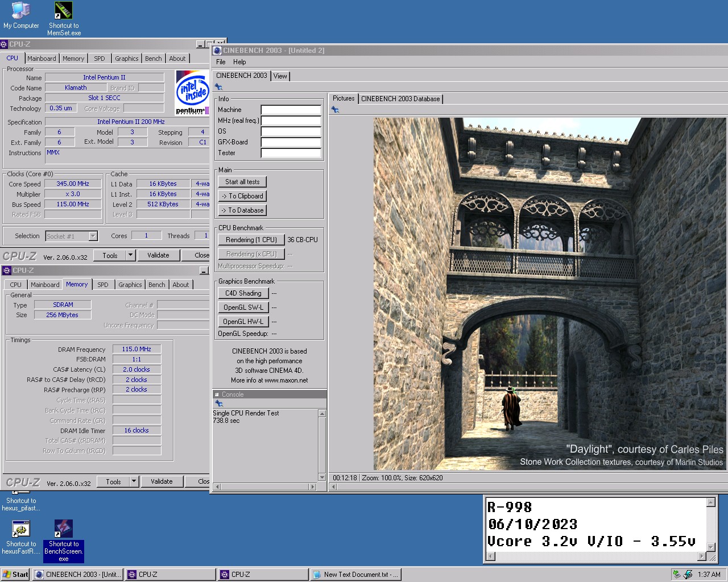
Task: Click the pin icon below CINEBENCH 2003 tab
Action: click(218, 87)
